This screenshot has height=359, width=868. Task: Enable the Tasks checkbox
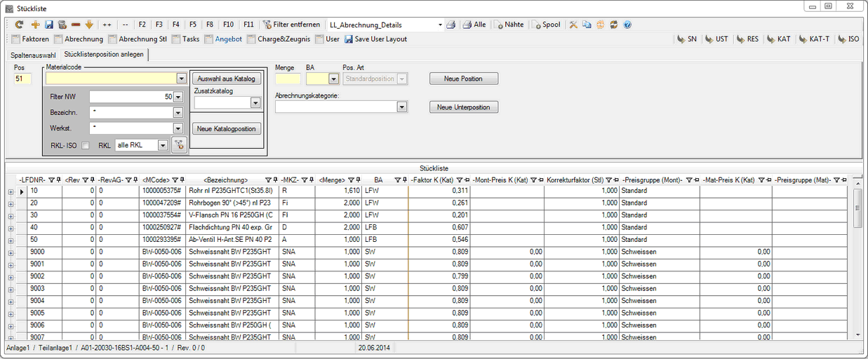[x=176, y=39]
